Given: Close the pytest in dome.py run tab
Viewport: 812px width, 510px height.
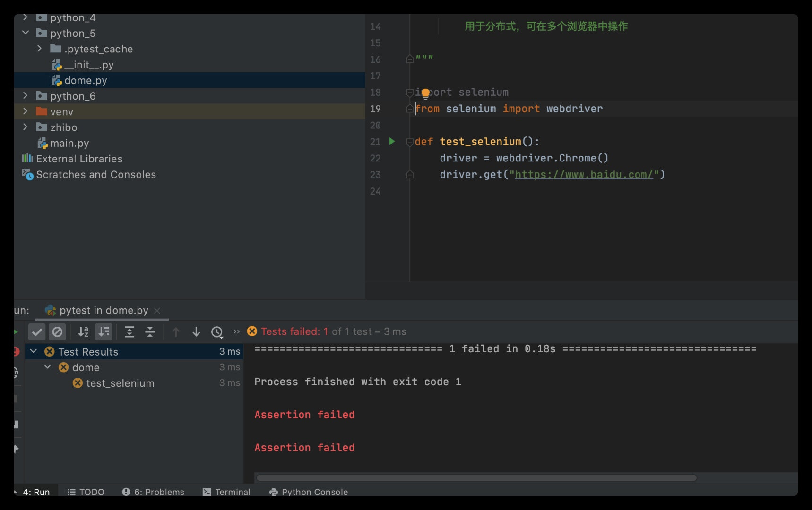Looking at the screenshot, I should (157, 311).
